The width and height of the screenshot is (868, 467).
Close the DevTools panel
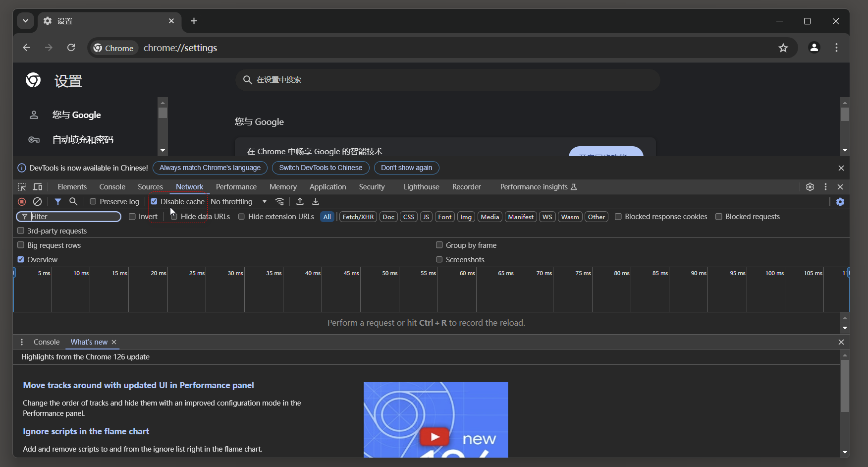pos(840,187)
